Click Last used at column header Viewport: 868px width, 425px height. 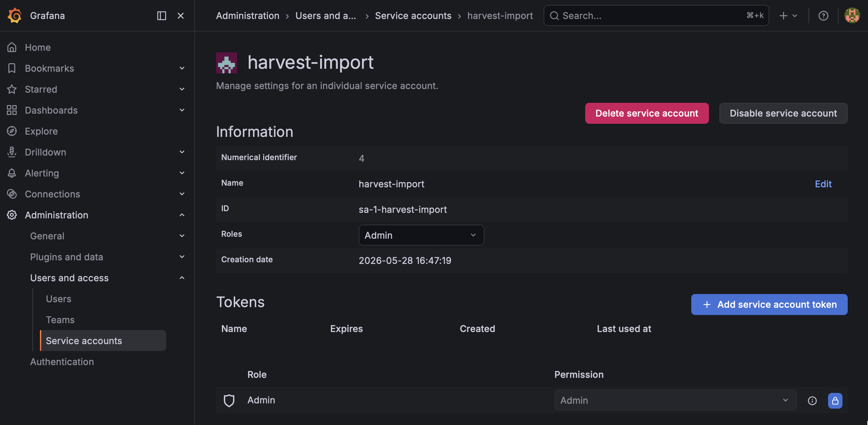[x=624, y=329]
